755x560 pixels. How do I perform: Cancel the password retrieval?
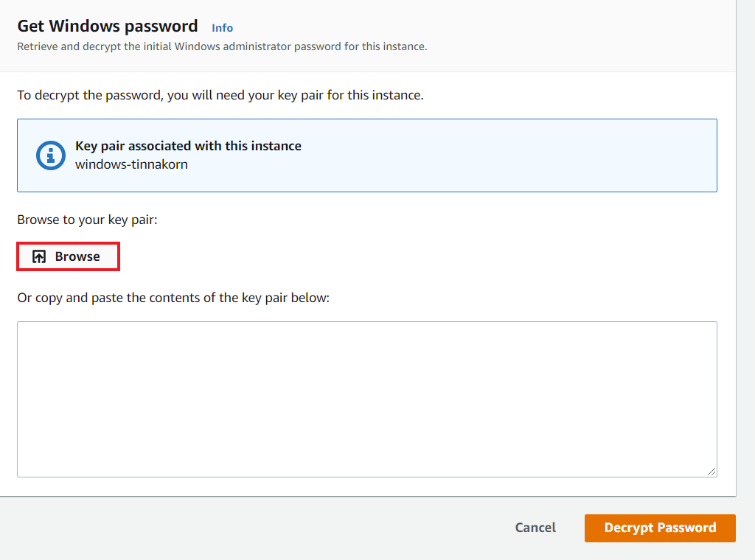tap(535, 528)
